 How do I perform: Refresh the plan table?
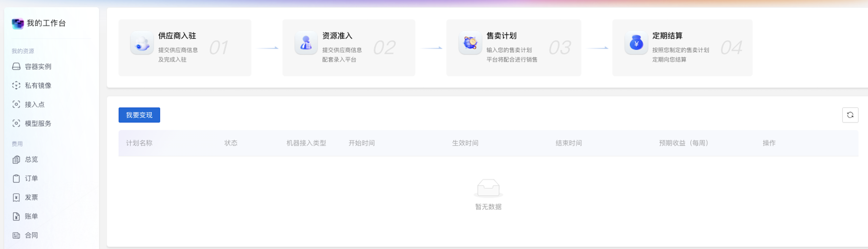(x=850, y=115)
